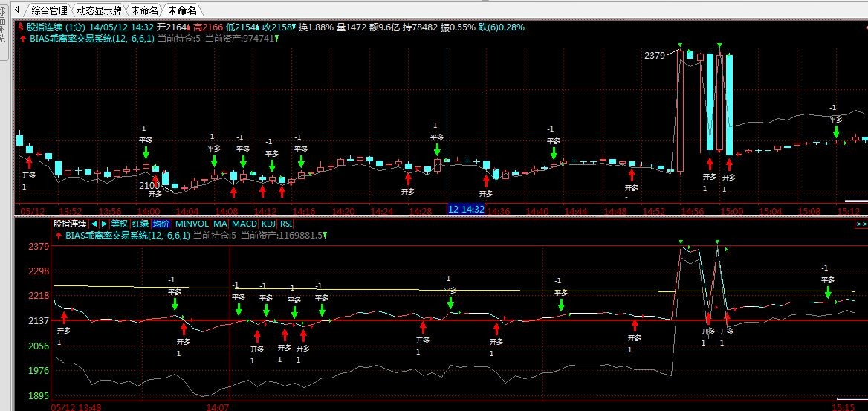This screenshot has width=868, height=411.
Task: Open dropdown triangle after 当前资产:1169881.5
Action: (325, 236)
